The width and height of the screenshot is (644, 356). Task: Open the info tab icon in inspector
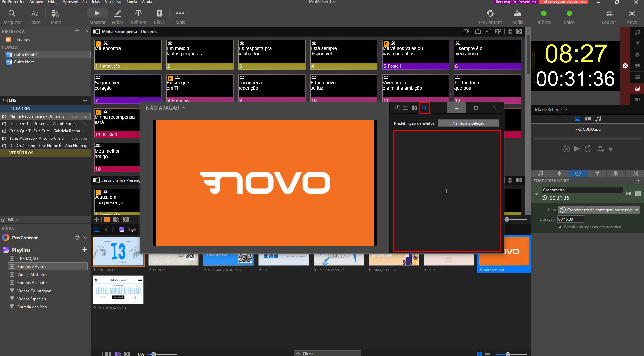pos(397,108)
